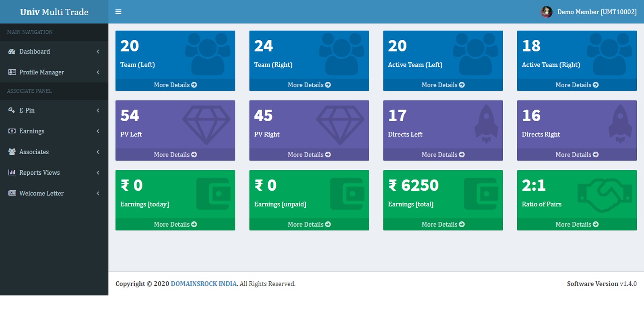View More Details for Earnings [today]
Viewport: 644px width, 322px height.
pyautogui.click(x=175, y=224)
